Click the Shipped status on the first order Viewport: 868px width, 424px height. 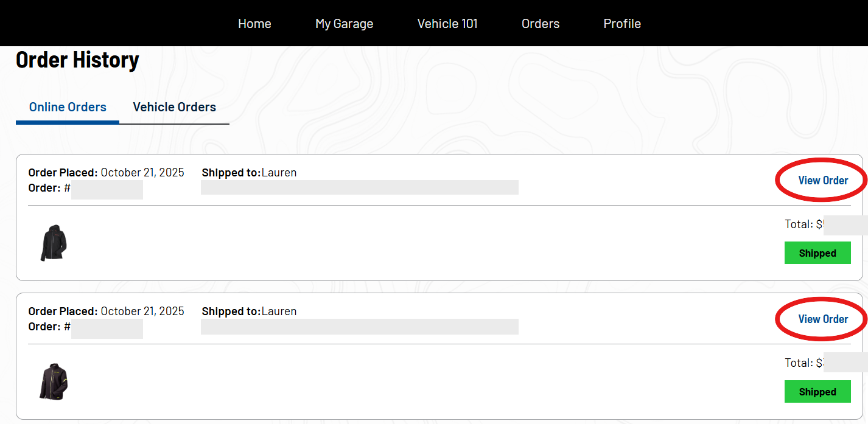817,253
